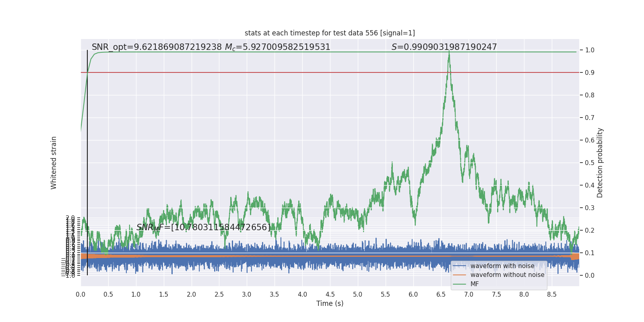Click the right-axis tick label 0.0

[x=590, y=276]
